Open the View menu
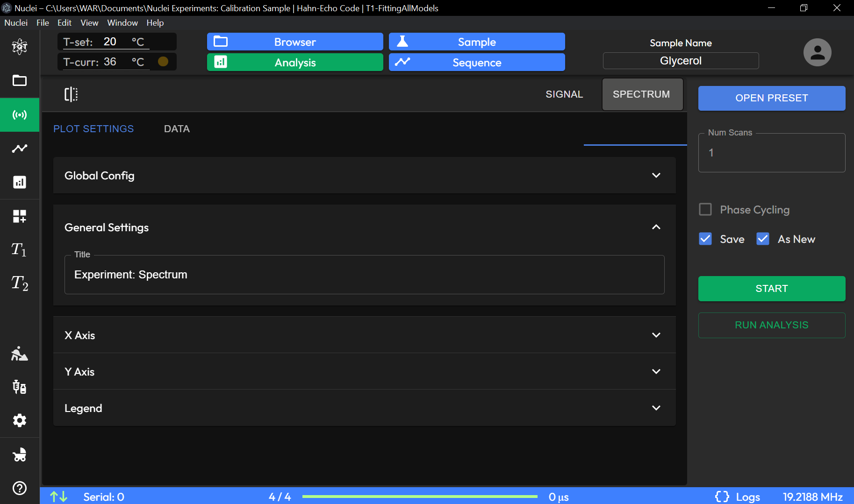Image resolution: width=854 pixels, height=504 pixels. click(x=89, y=22)
